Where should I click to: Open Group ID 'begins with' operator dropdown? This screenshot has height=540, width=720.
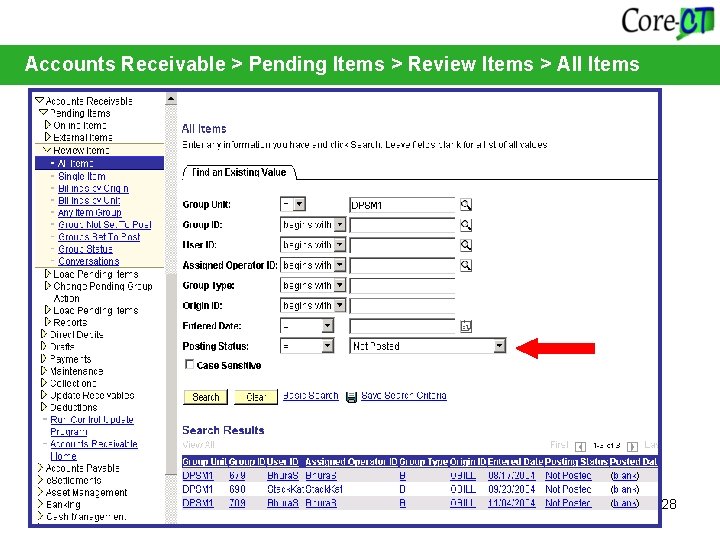coord(339,225)
